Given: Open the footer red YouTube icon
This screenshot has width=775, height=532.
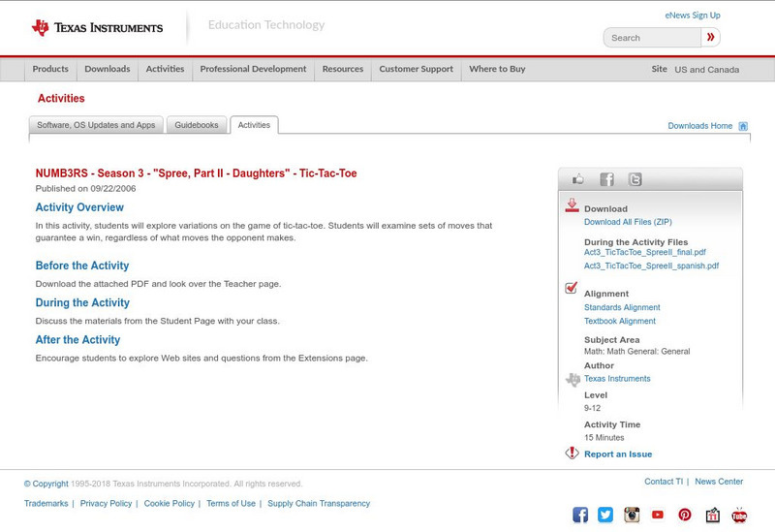Looking at the screenshot, I should point(658,515).
